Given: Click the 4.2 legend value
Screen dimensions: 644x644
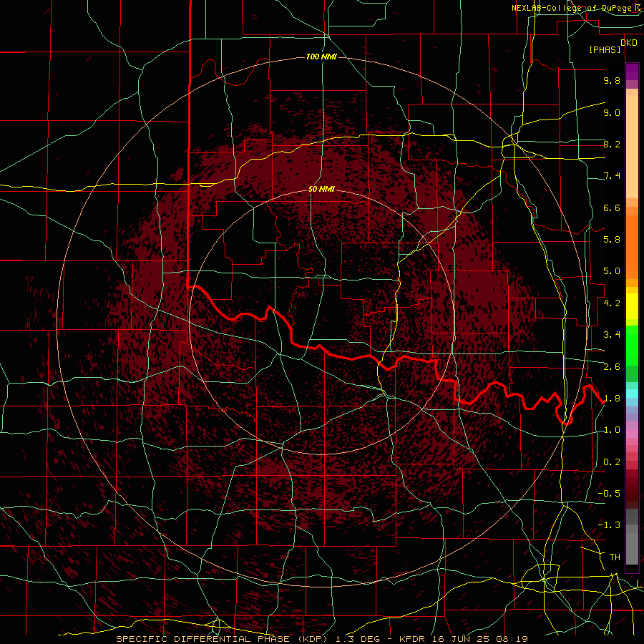Looking at the screenshot, I should (612, 303).
